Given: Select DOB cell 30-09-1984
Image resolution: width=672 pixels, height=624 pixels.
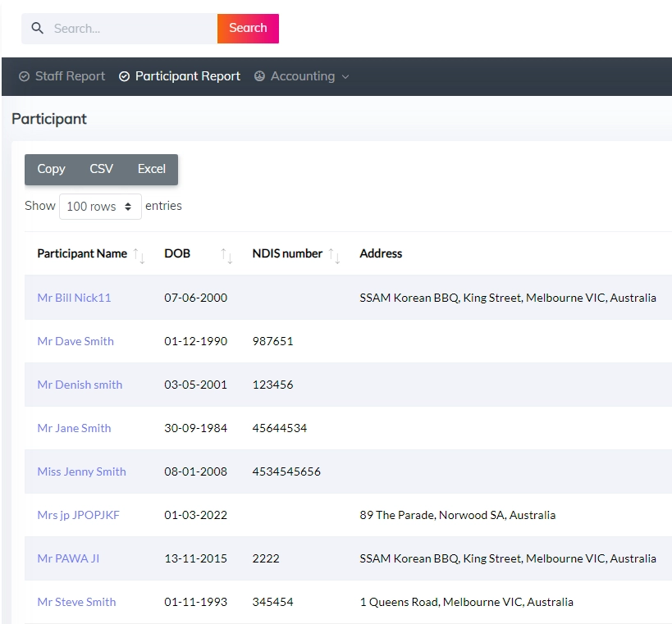Looking at the screenshot, I should (196, 428).
